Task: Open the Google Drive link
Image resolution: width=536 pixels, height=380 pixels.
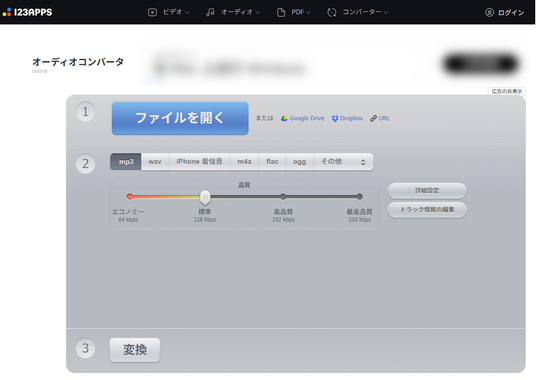Action: click(x=307, y=118)
